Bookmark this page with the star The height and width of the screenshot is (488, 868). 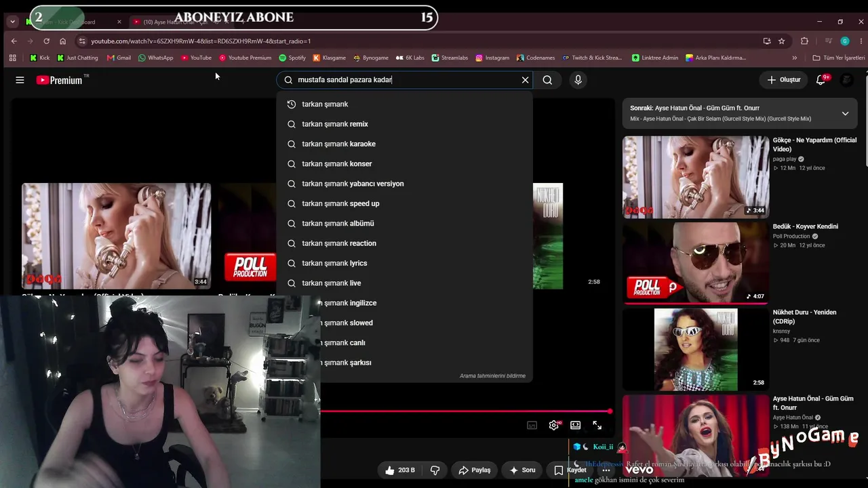tap(782, 41)
